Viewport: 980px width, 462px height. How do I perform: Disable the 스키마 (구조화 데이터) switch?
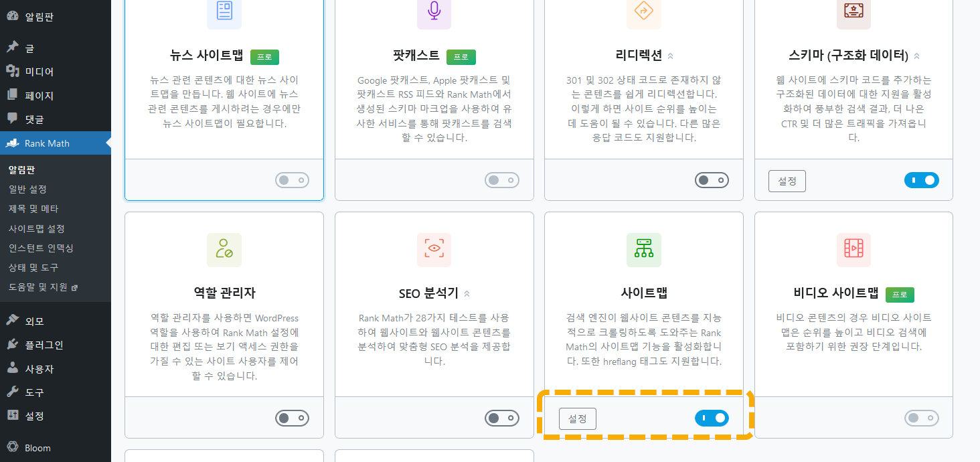(x=922, y=180)
